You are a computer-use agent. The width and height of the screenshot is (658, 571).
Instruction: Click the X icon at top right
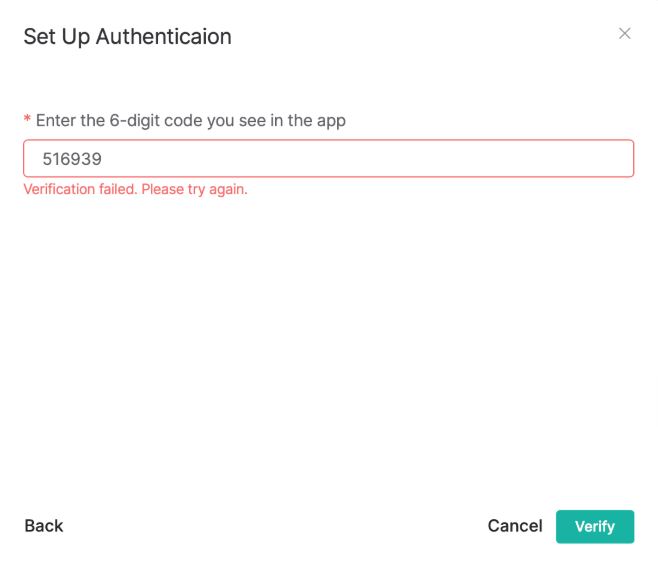[x=624, y=34]
